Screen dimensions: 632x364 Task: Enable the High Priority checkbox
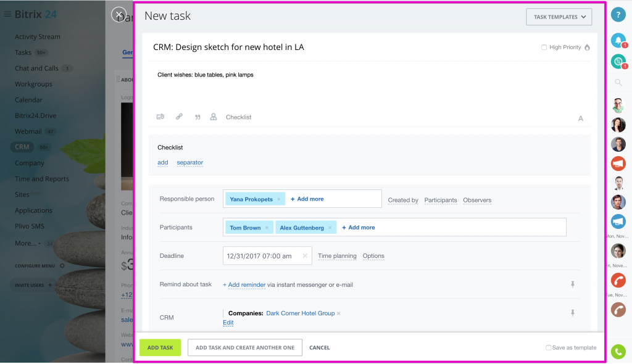tap(544, 47)
